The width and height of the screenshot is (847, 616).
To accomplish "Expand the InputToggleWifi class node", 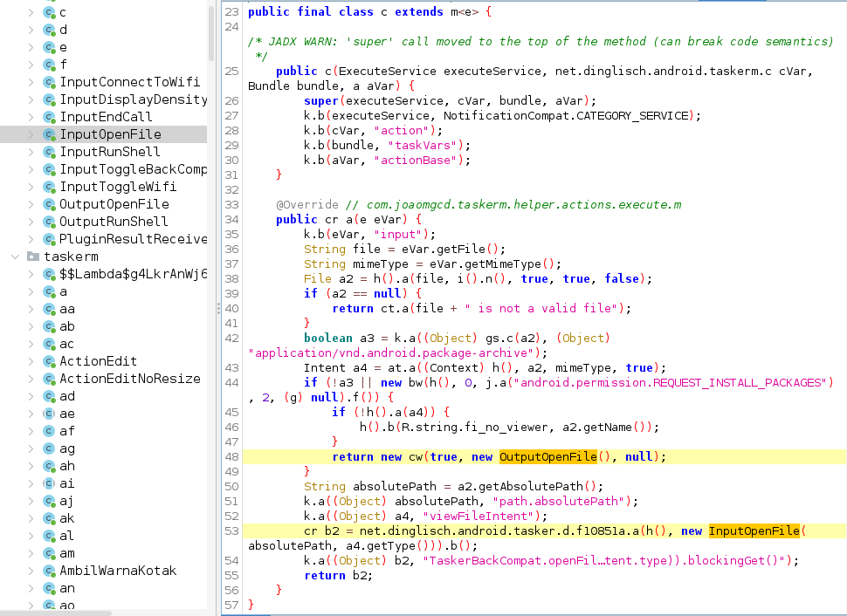I will 31,187.
